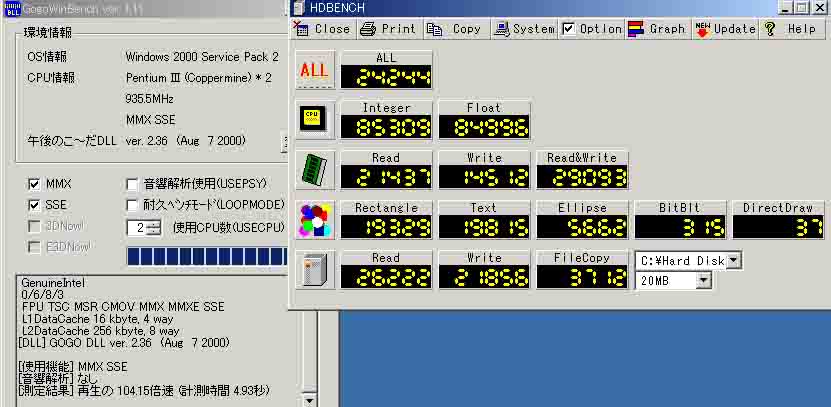Click the USECPU number field showing 2
This screenshot has width=831, height=407.
pos(138,228)
